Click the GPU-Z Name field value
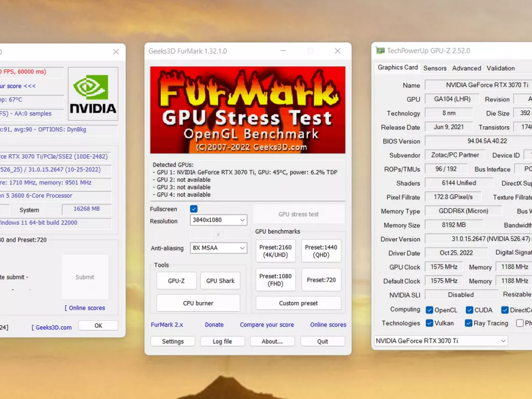This screenshot has height=399, width=532. coord(479,85)
